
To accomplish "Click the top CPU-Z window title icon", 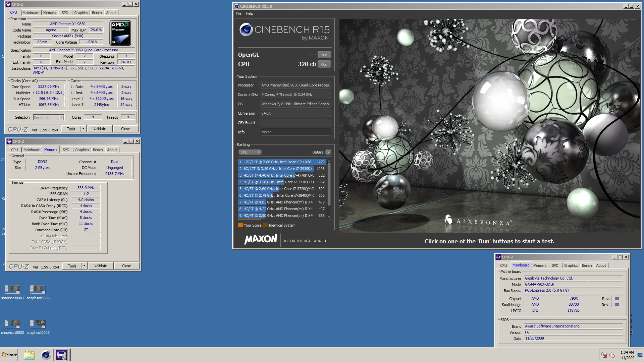I will click(x=8, y=4).
